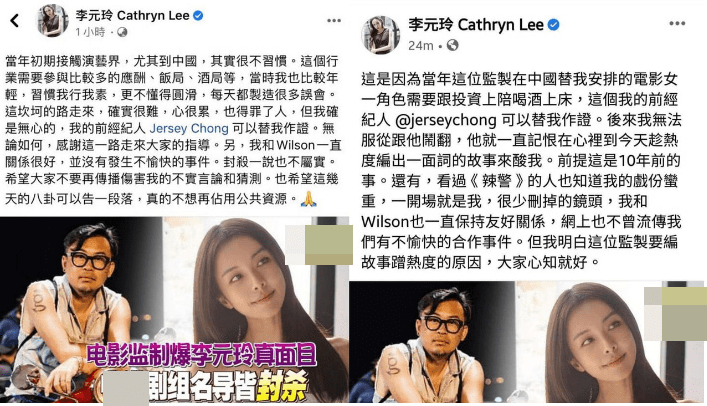Image resolution: width=707 pixels, height=406 pixels.
Task: Open the left post's profile picture
Action: (53, 20)
